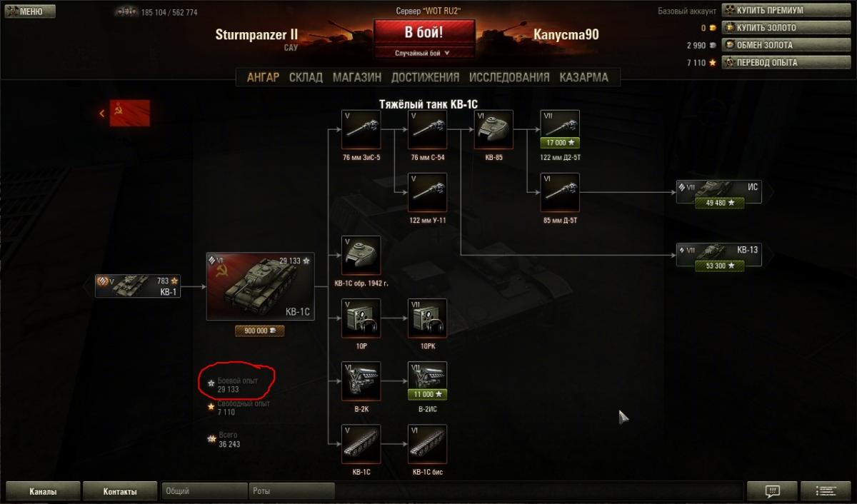Select the 76 мм ЗиС-5 gun module icon
Viewport: 857px width, 504px height.
coord(361,129)
